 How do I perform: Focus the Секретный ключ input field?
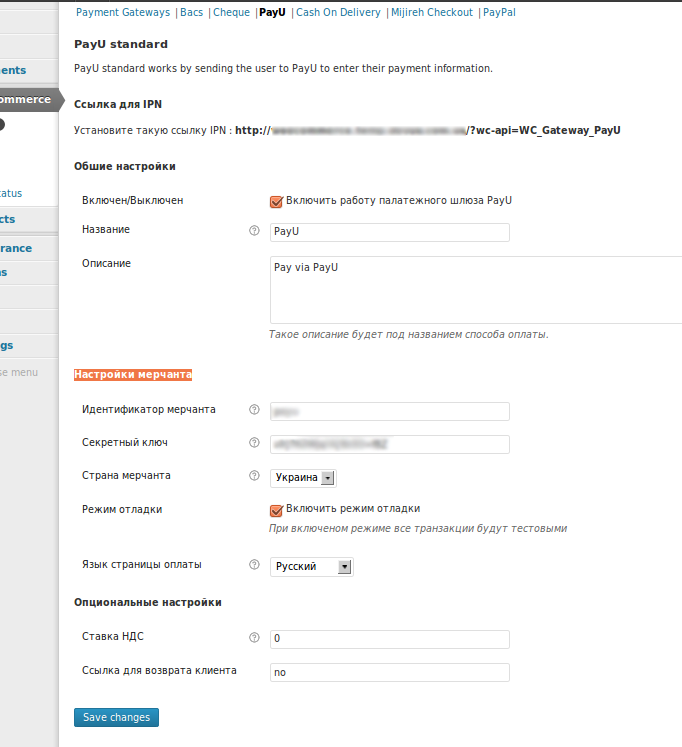(390, 444)
